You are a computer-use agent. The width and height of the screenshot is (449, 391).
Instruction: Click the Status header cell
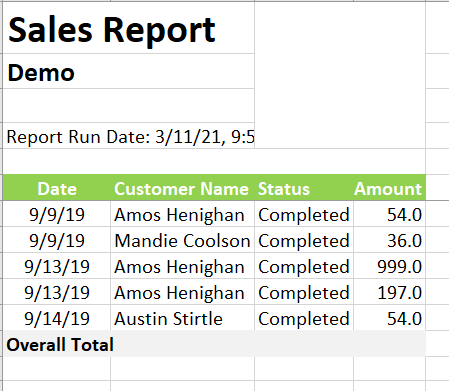(304, 188)
